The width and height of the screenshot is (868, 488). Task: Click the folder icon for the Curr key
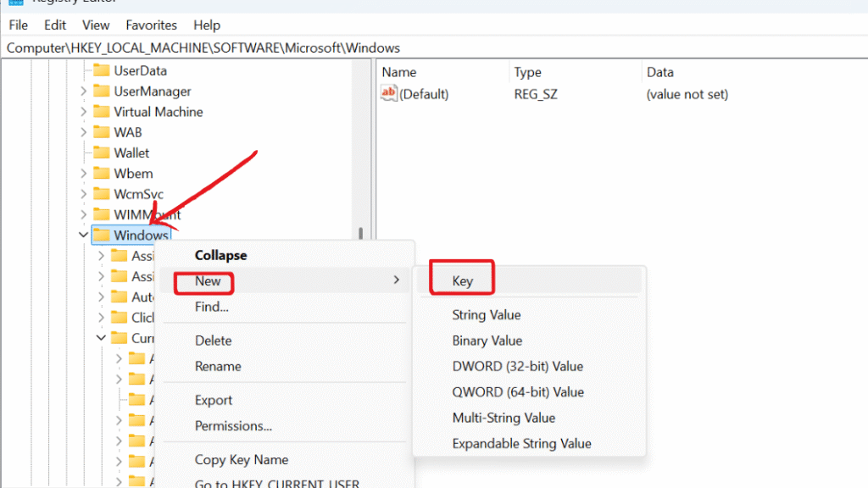pyautogui.click(x=119, y=337)
